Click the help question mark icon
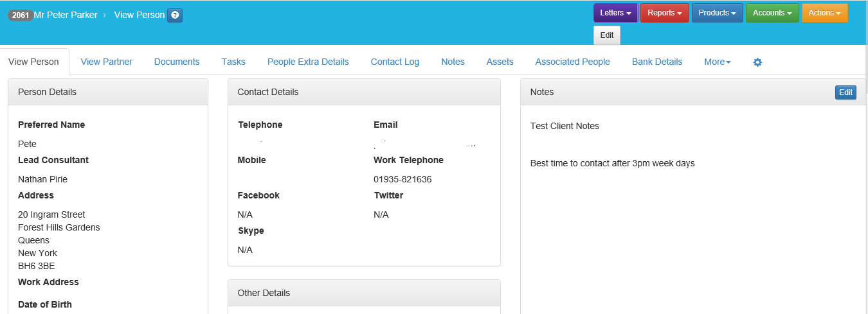Image resolution: width=868 pixels, height=314 pixels. tap(175, 15)
